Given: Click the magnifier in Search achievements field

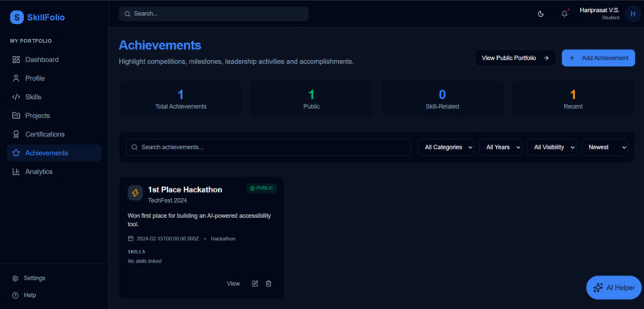Looking at the screenshot, I should pyautogui.click(x=134, y=147).
